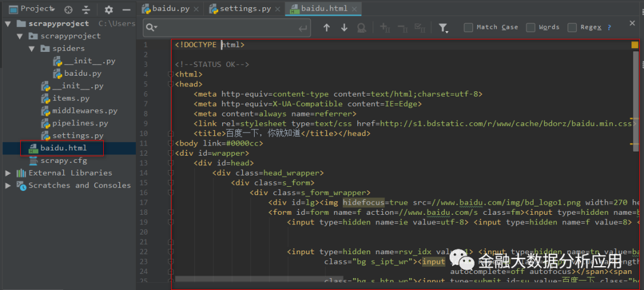Close the baidu.html tab
The image size is (644, 290).
click(x=354, y=9)
